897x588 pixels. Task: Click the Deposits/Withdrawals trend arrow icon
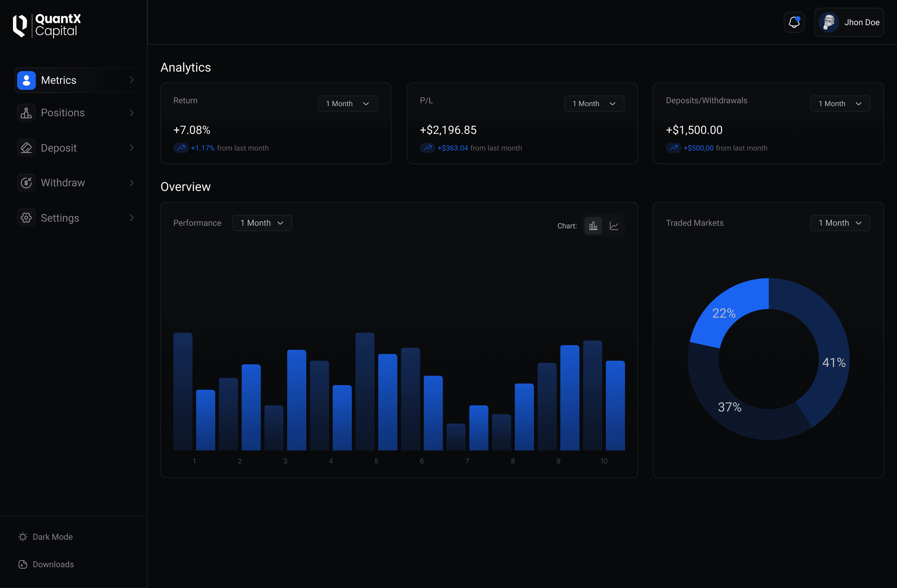pyautogui.click(x=674, y=148)
